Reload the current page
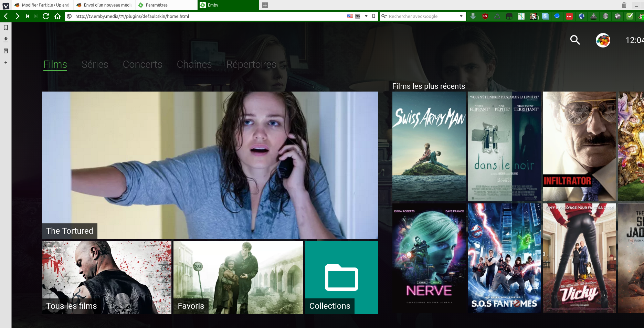This screenshot has width=644, height=328. [x=46, y=16]
